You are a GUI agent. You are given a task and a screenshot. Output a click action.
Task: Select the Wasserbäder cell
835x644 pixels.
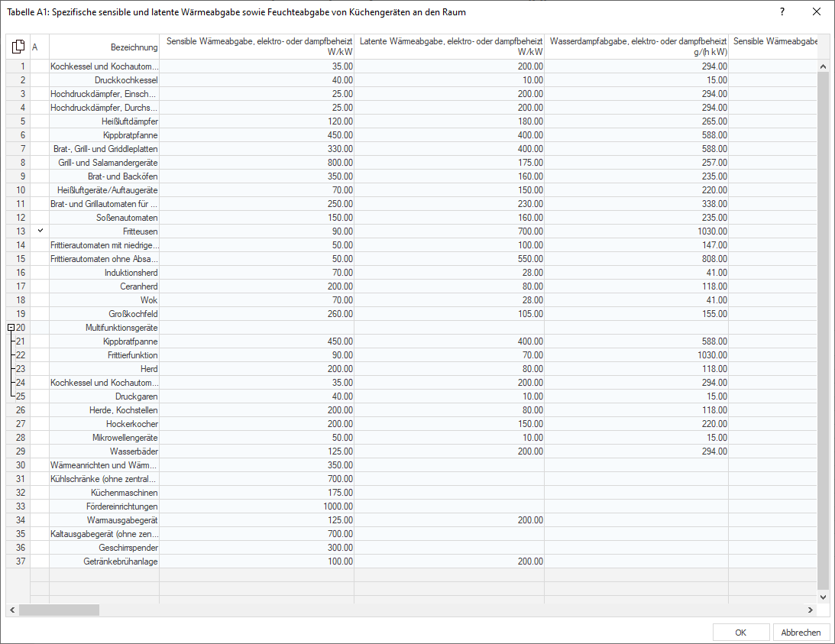click(x=105, y=451)
